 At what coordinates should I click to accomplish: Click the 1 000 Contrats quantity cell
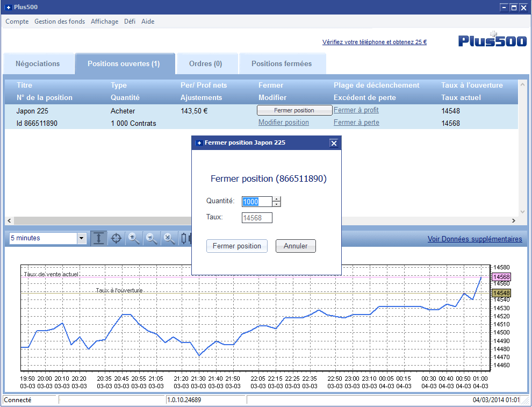(x=133, y=123)
